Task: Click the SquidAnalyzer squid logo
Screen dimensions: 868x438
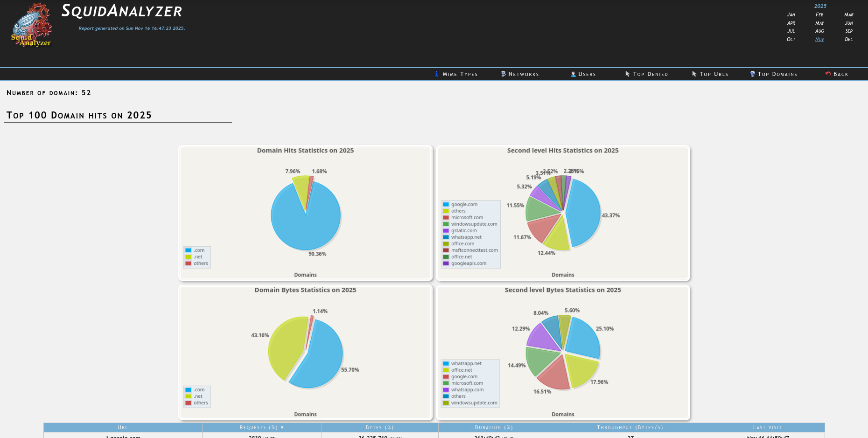Action: 31,25
